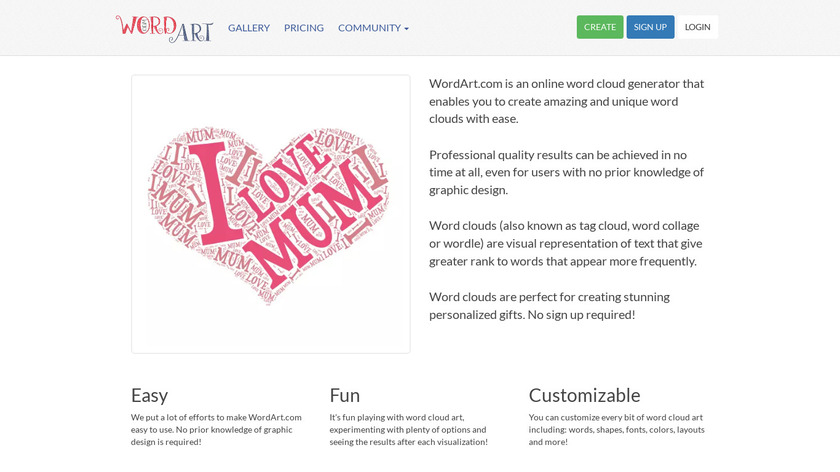Click the caret arrow beside Community
Image resolution: width=840 pixels, height=472 pixels.
pyautogui.click(x=406, y=29)
